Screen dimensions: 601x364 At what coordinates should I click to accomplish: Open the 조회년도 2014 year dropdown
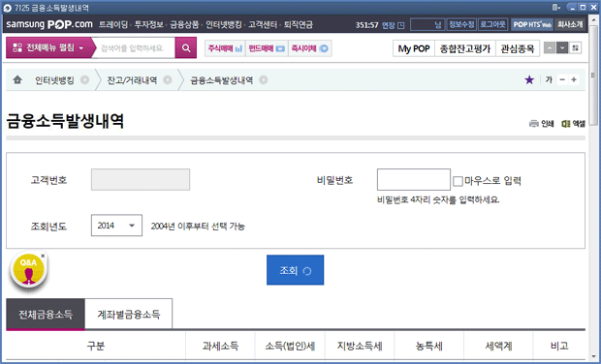116,226
